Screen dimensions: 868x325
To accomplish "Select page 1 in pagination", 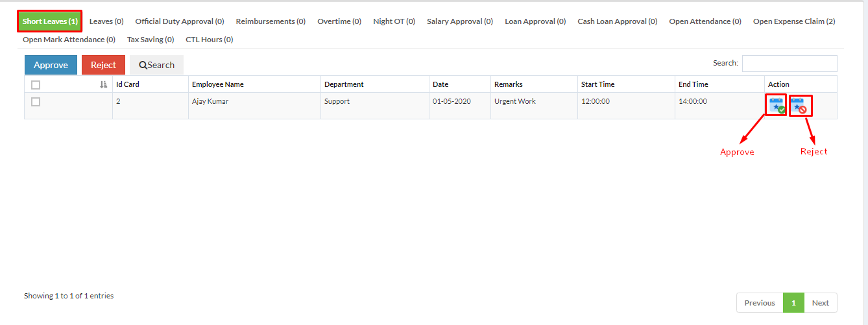I will pos(793,303).
